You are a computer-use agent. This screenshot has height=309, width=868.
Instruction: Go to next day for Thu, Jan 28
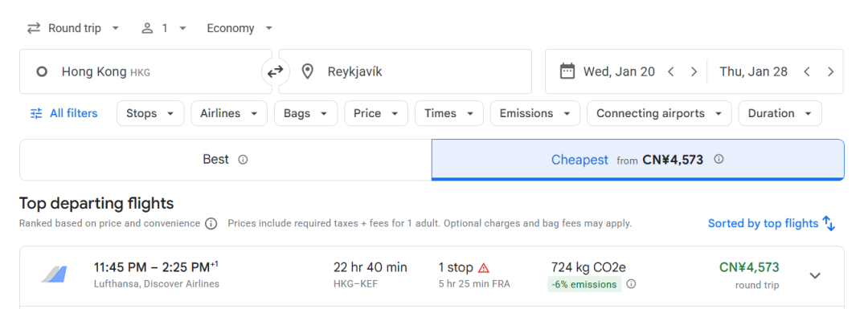point(830,71)
